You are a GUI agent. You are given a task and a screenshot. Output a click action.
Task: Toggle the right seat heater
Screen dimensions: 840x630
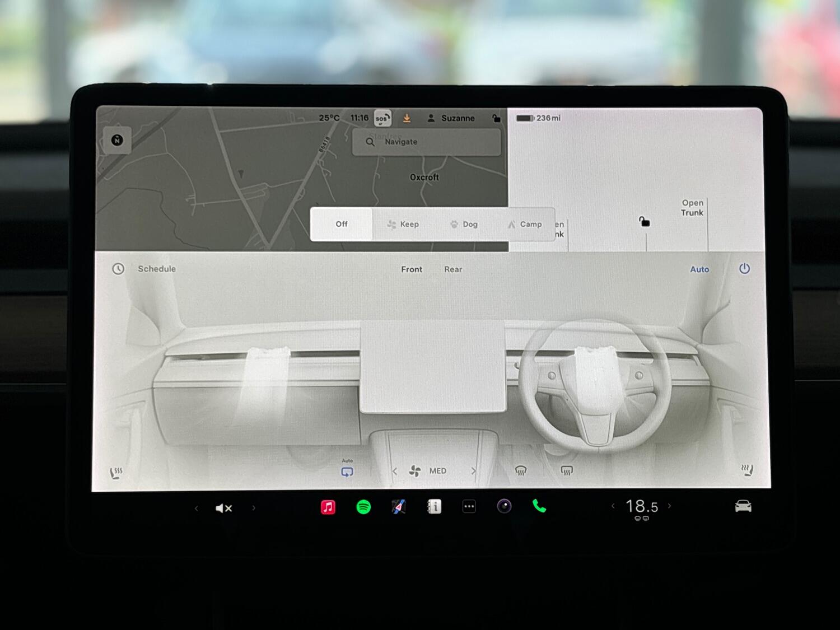(747, 470)
